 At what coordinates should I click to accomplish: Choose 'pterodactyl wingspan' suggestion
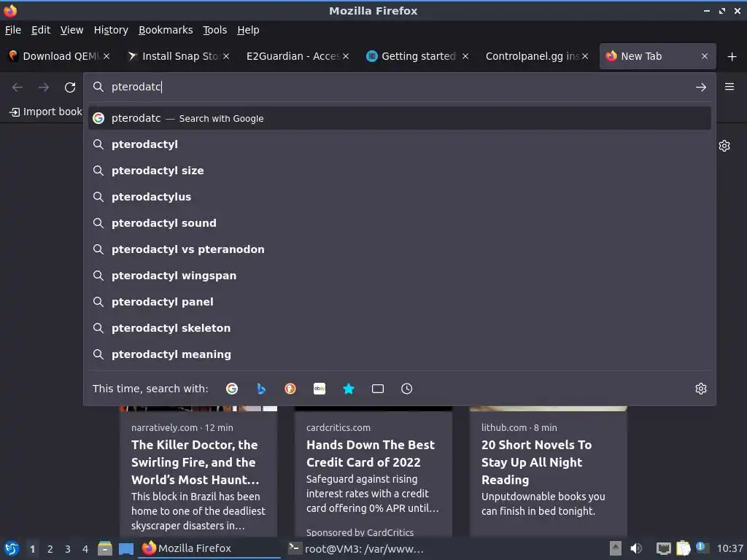[x=400, y=275]
